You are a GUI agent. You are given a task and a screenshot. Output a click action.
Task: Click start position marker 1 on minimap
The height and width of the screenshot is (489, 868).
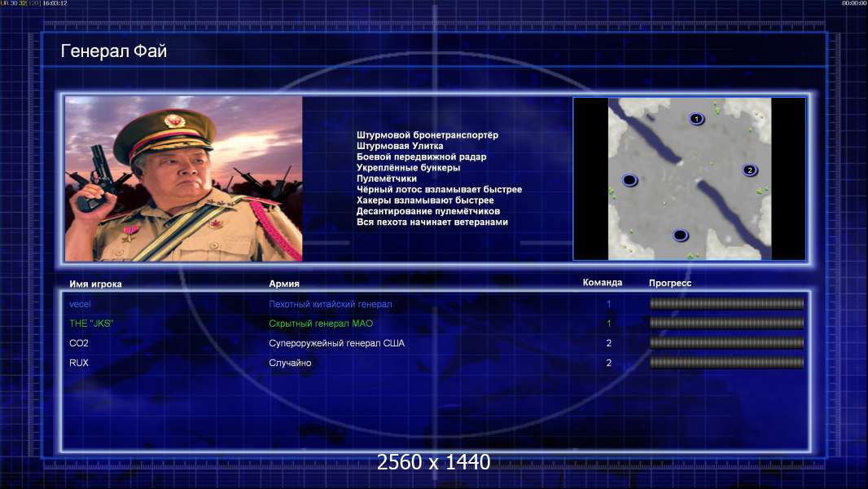(696, 118)
